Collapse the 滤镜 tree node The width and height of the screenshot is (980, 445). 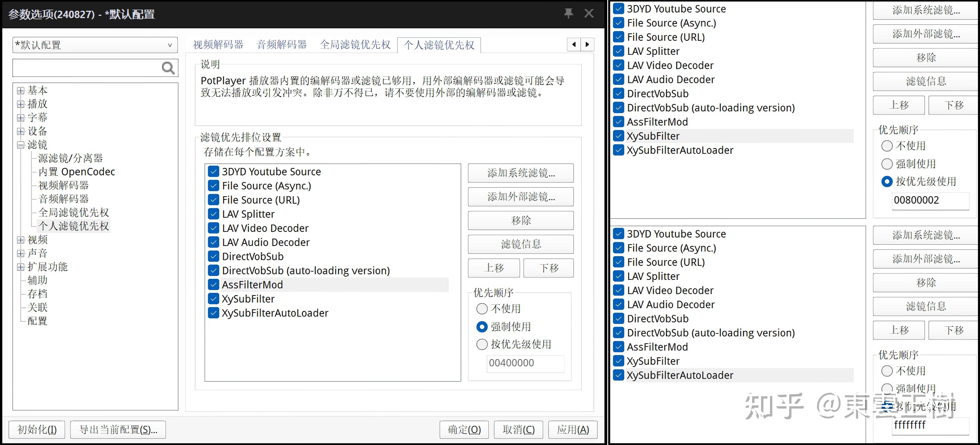pos(20,145)
